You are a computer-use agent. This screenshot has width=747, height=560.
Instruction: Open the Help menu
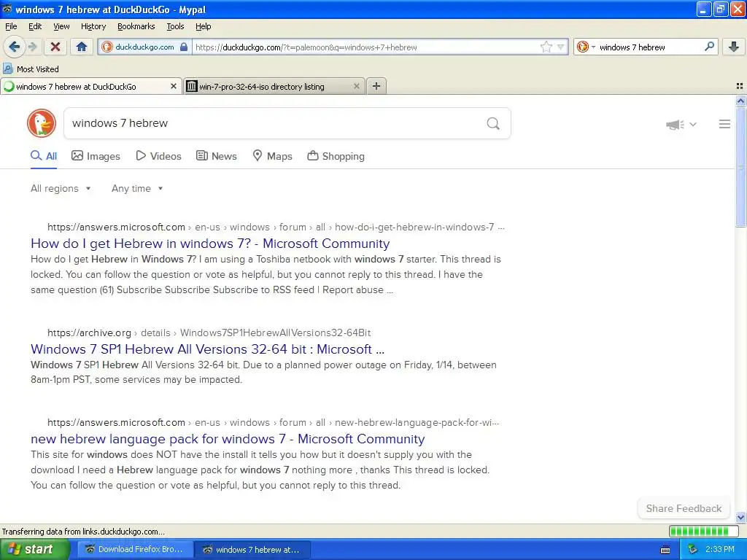click(x=204, y=26)
